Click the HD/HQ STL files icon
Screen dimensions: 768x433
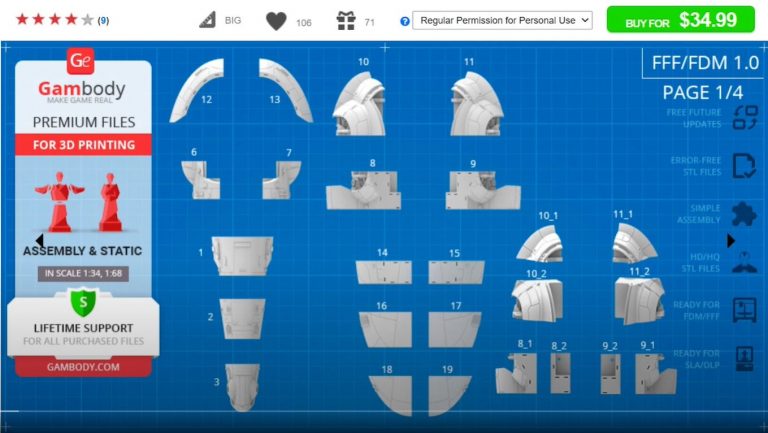click(745, 262)
